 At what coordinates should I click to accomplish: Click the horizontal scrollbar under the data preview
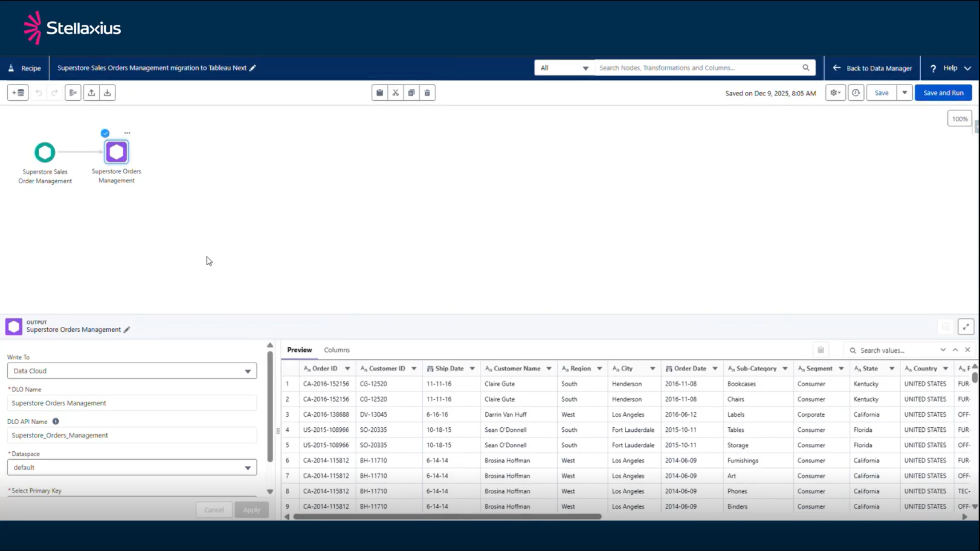point(447,517)
